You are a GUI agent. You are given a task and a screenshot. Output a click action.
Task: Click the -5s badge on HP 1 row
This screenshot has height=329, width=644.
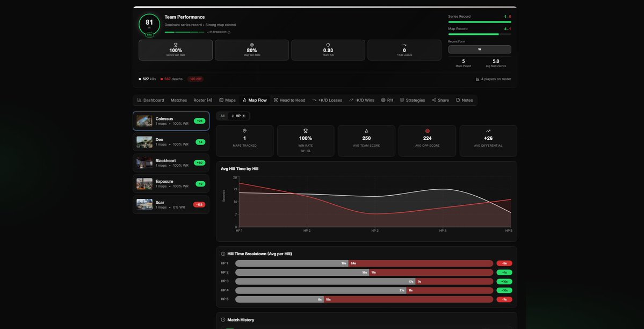[504, 263]
